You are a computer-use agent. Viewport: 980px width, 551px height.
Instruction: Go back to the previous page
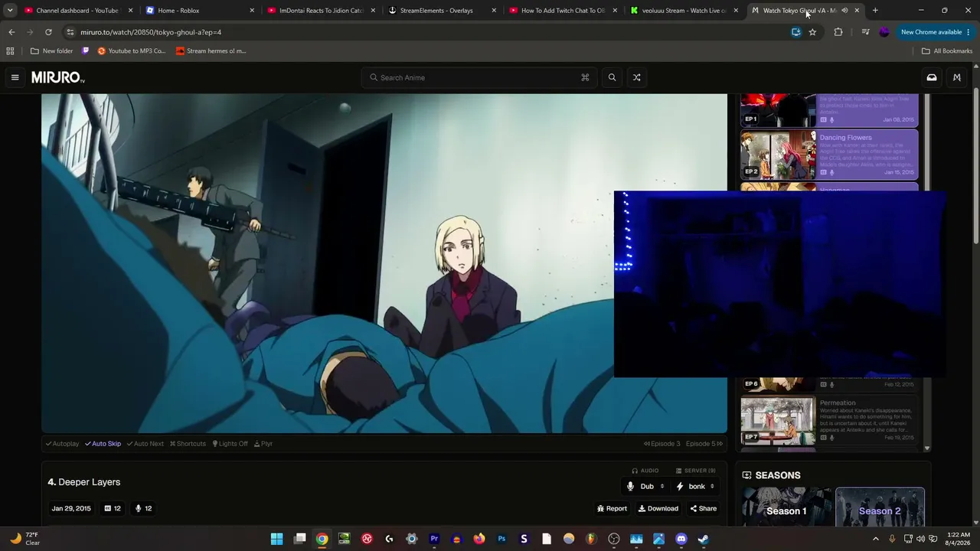[11, 32]
